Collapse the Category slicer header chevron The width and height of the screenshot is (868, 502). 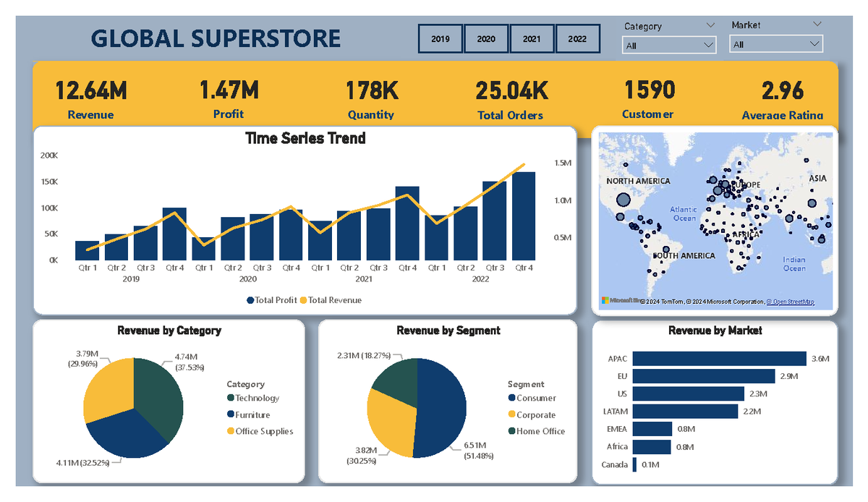[710, 25]
